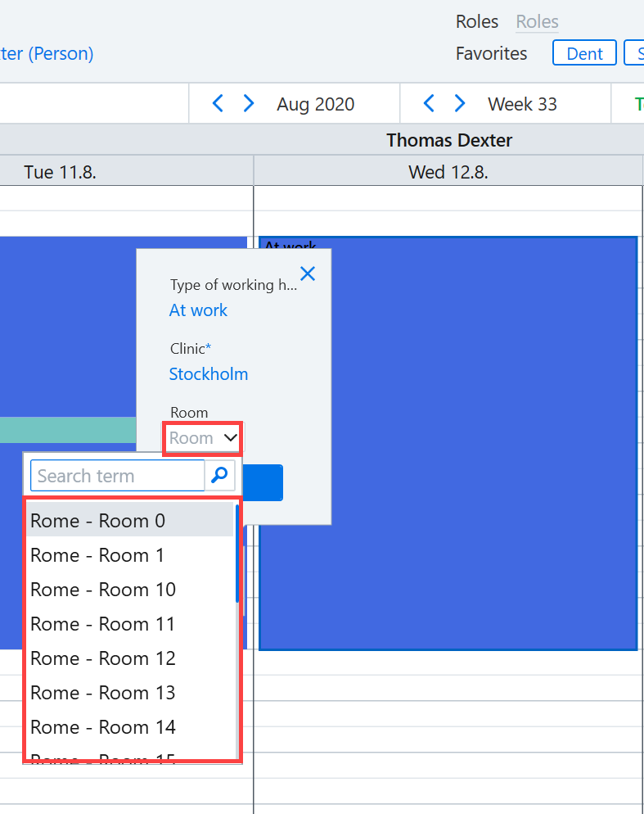Open the Roles selector field
This screenshot has width=644, height=814.
[x=537, y=22]
